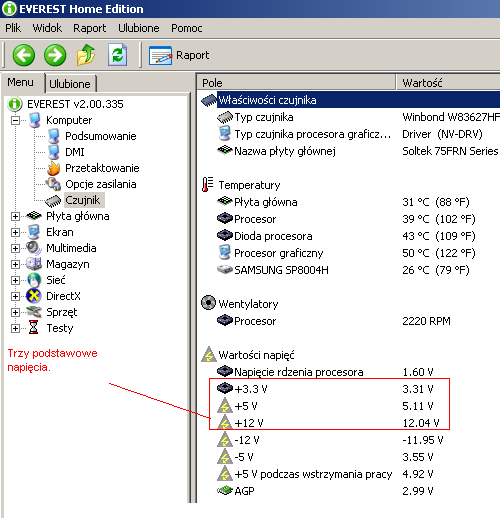Expand the Multimedia tree node

click(15, 248)
